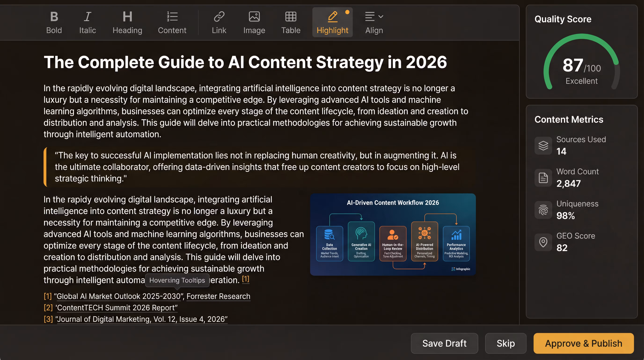Viewport: 644px width, 360px height.
Task: Click the GEO Score location pin icon
Action: pyautogui.click(x=543, y=242)
